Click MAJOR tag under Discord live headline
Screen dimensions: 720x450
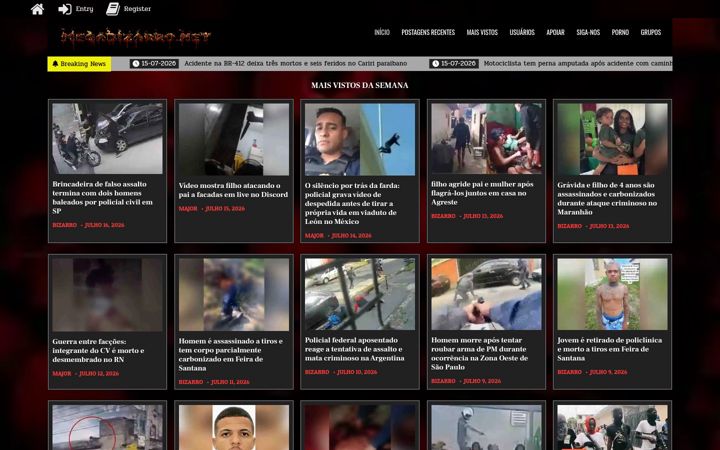[188, 209]
